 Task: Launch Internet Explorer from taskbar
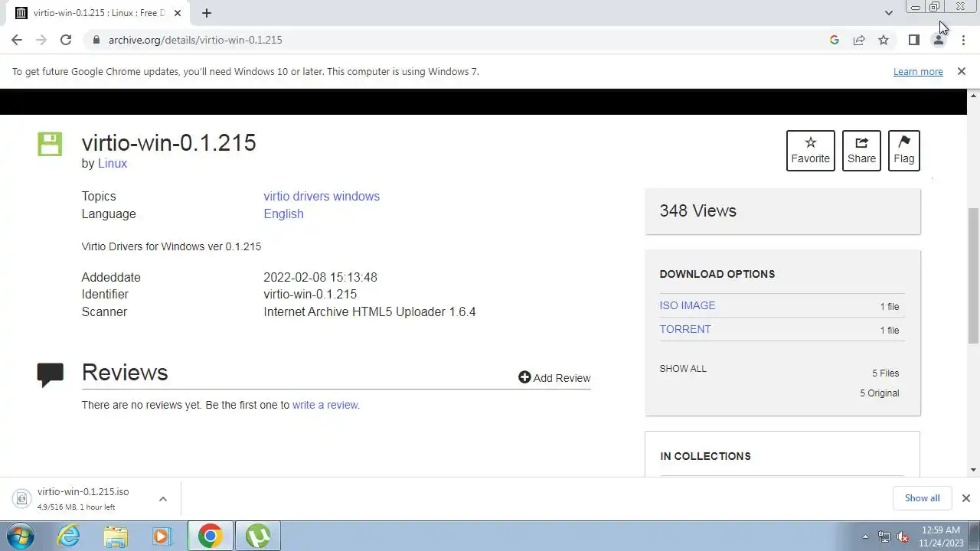pos(69,536)
